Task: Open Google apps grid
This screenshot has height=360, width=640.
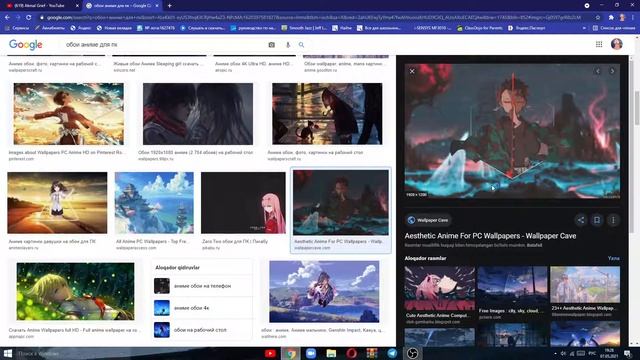Action: [x=599, y=44]
